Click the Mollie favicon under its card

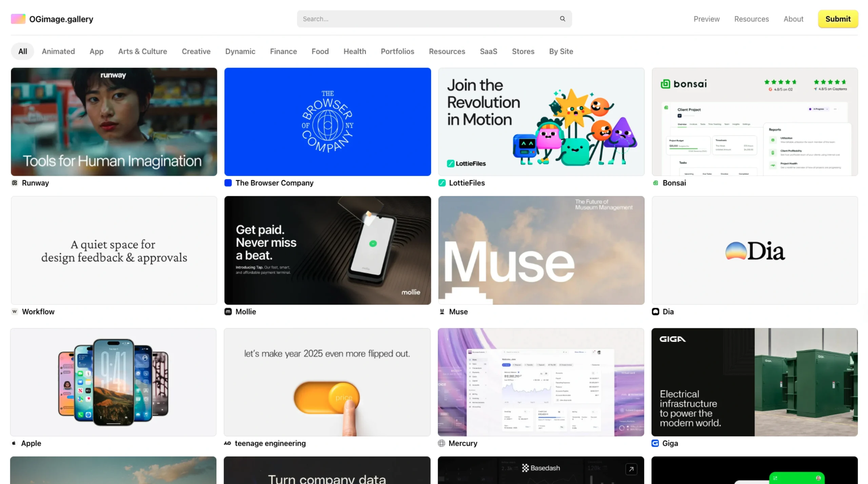228,311
